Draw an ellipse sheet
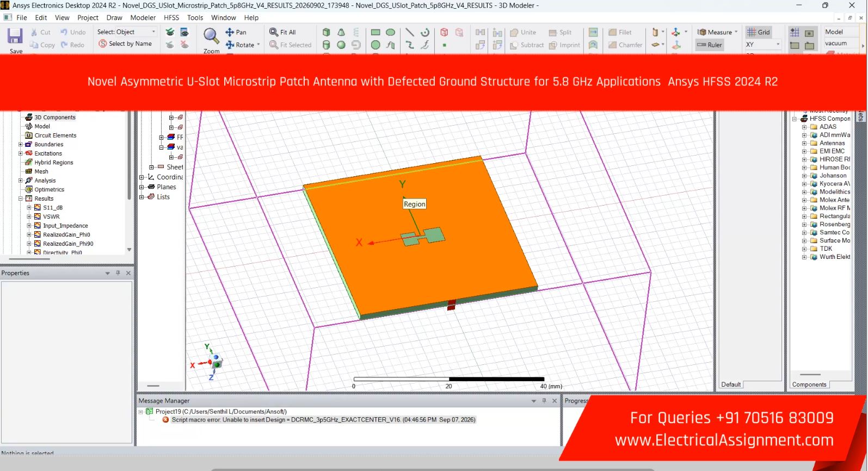 pos(390,32)
